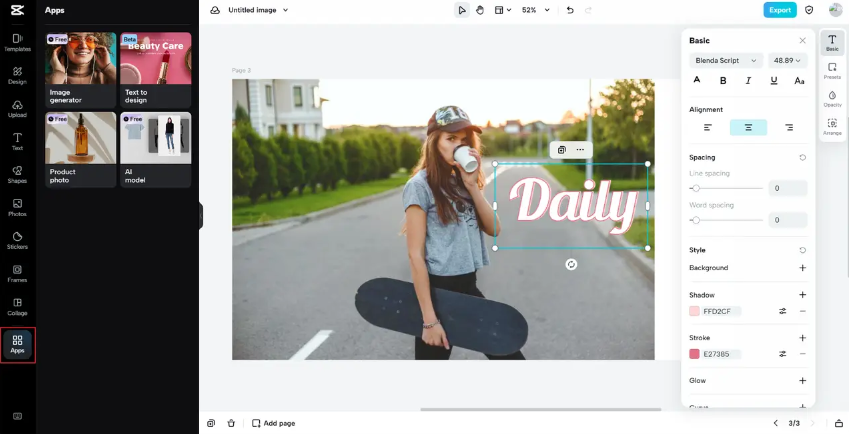Activate the Hand pan tool
This screenshot has height=434, width=849.
pos(480,10)
